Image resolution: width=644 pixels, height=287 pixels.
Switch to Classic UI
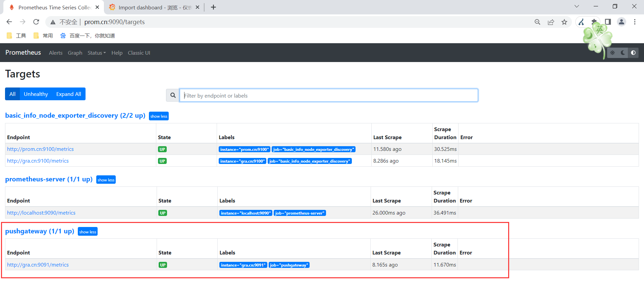coord(139,53)
